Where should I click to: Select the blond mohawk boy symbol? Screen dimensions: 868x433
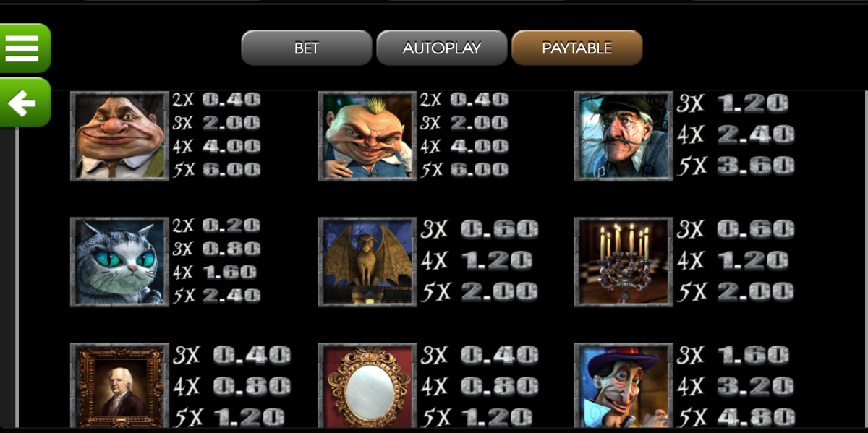click(x=367, y=136)
